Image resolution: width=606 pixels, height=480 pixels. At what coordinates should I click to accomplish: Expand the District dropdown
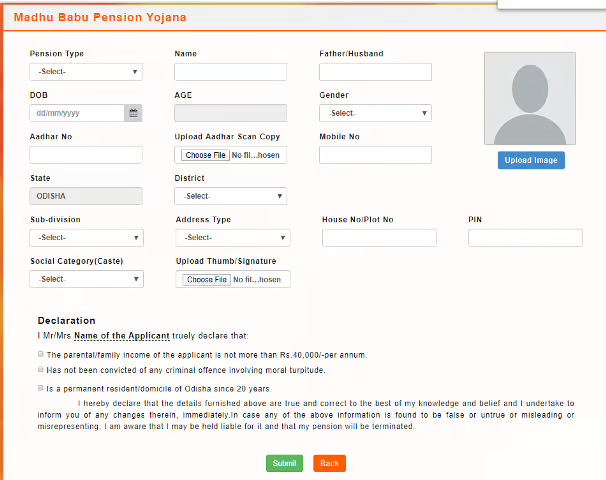point(230,196)
